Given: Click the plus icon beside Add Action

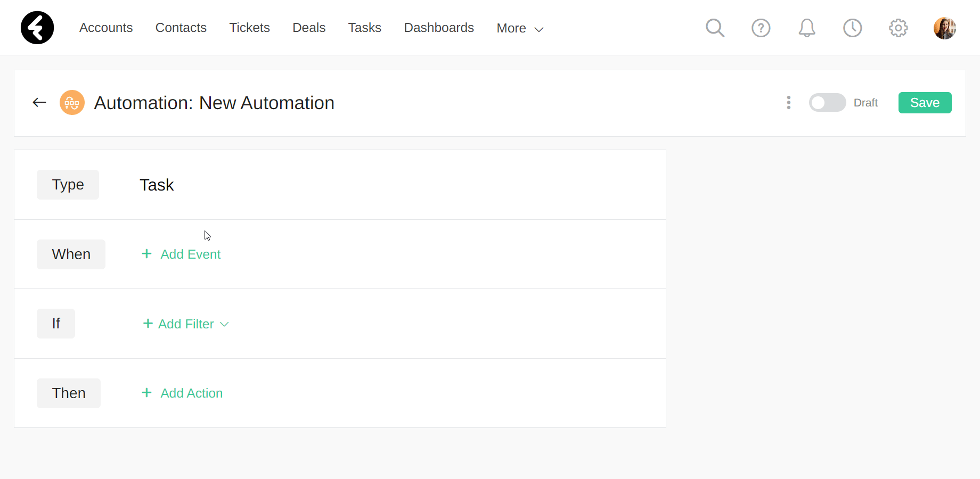Looking at the screenshot, I should click(x=146, y=393).
